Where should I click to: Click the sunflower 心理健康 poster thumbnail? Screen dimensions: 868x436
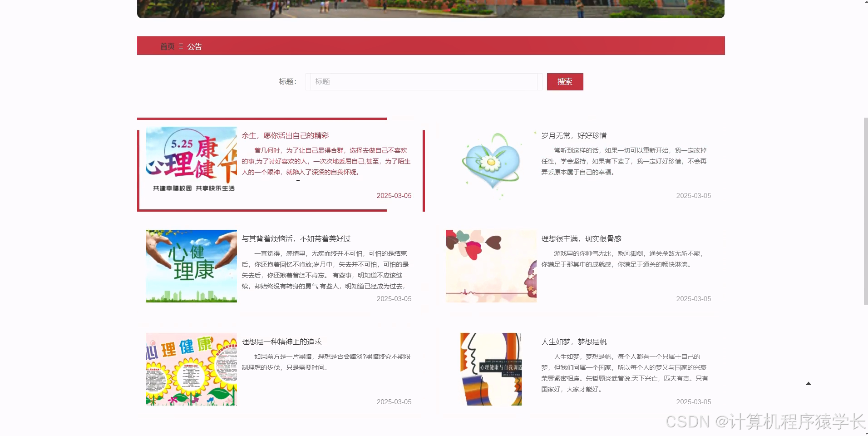coord(191,369)
